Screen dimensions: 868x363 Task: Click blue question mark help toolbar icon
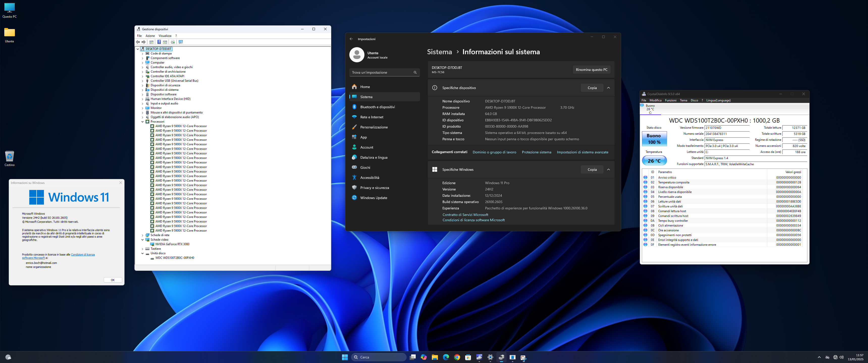(159, 42)
